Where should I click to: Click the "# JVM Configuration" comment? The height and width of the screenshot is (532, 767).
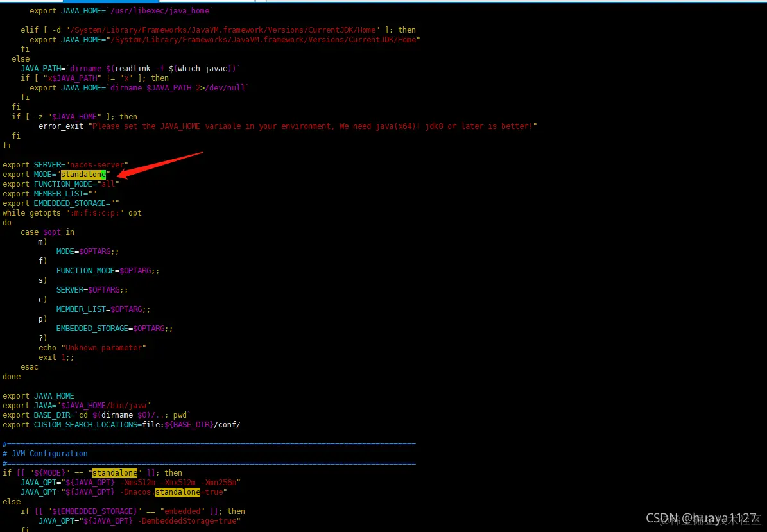click(45, 453)
